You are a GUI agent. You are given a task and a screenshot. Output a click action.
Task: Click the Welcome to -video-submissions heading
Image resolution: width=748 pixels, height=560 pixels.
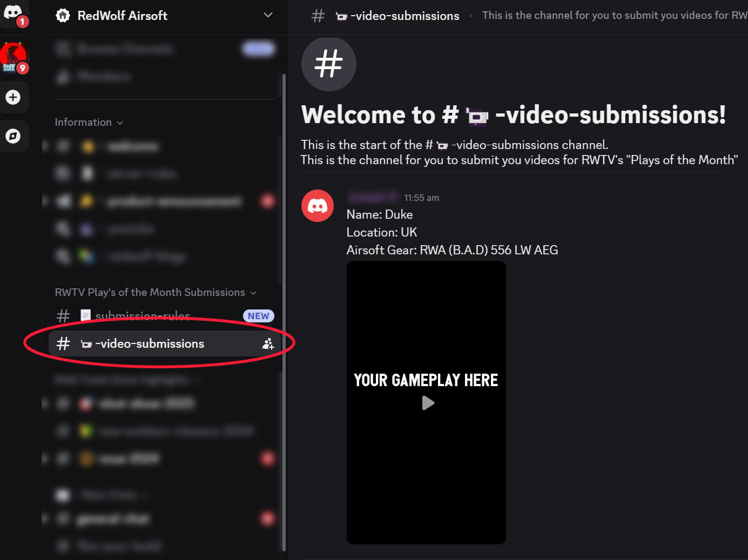point(514,115)
